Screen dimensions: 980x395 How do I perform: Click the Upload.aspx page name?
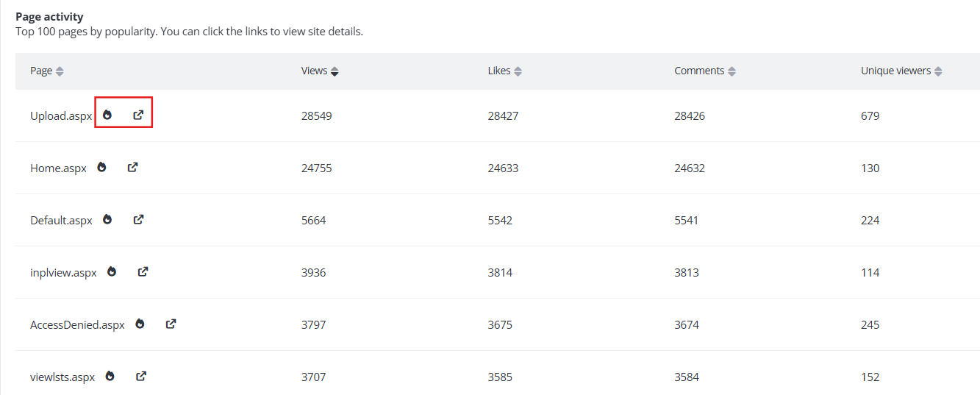tap(61, 116)
